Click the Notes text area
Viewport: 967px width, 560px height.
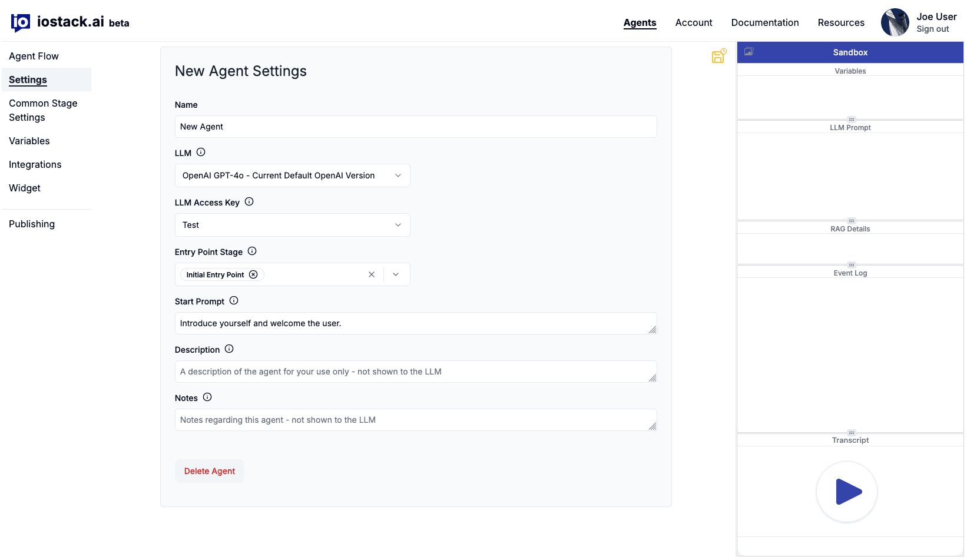pyautogui.click(x=416, y=420)
